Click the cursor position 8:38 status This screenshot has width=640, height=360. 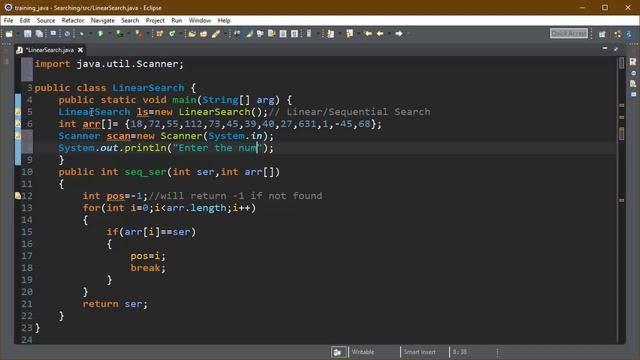pos(460,352)
